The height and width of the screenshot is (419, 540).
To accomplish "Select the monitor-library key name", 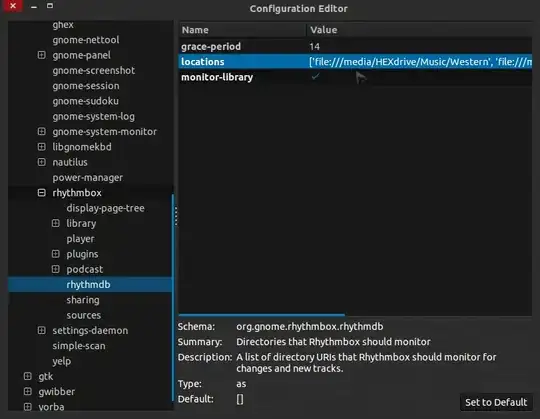I will pos(217,77).
